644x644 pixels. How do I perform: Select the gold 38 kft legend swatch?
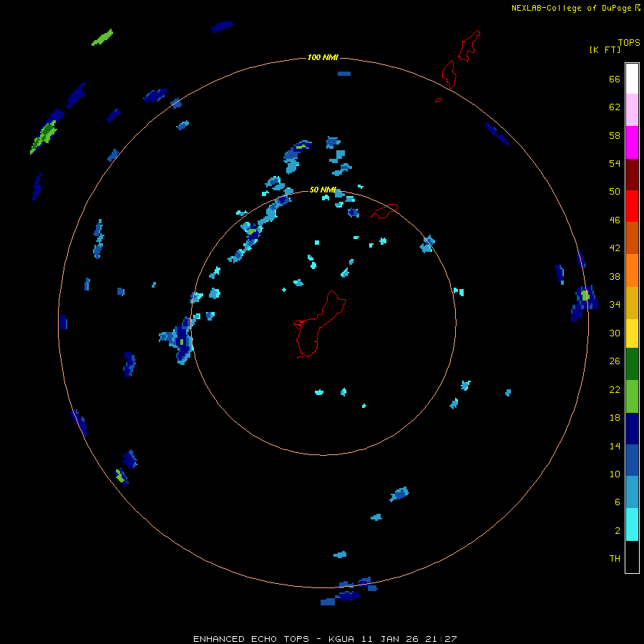coord(632,303)
